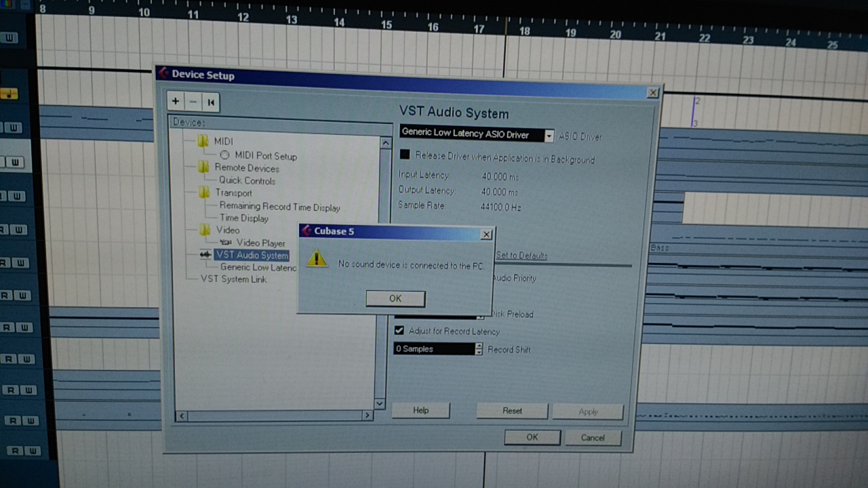Click the devices list scroll left arrow
Viewport: 868px width, 488px height.
point(181,415)
